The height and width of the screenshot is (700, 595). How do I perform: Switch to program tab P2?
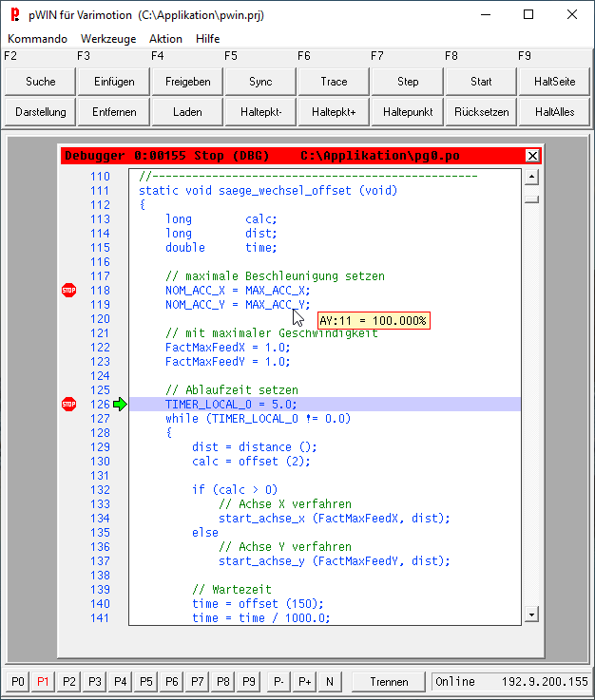tap(68, 682)
